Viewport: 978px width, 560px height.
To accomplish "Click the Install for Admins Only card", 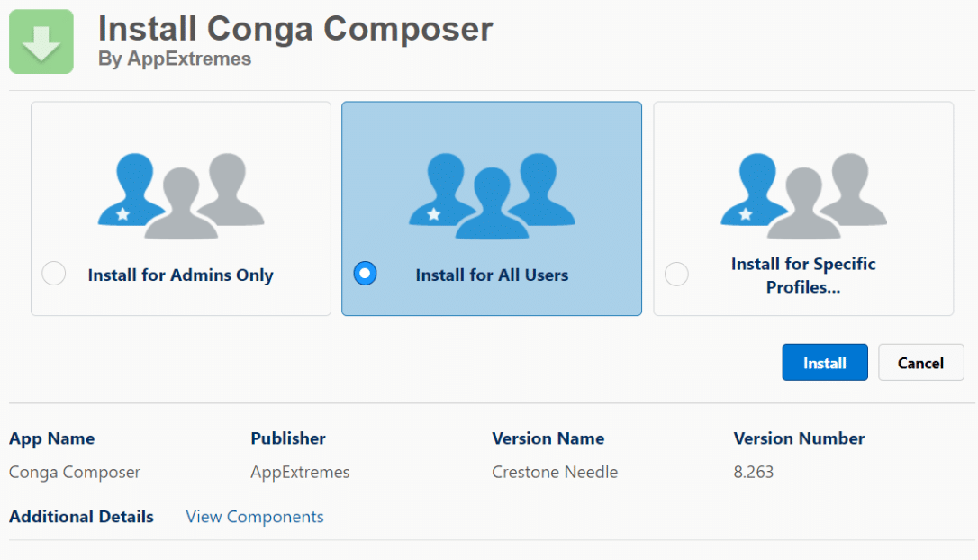I will pos(180,209).
